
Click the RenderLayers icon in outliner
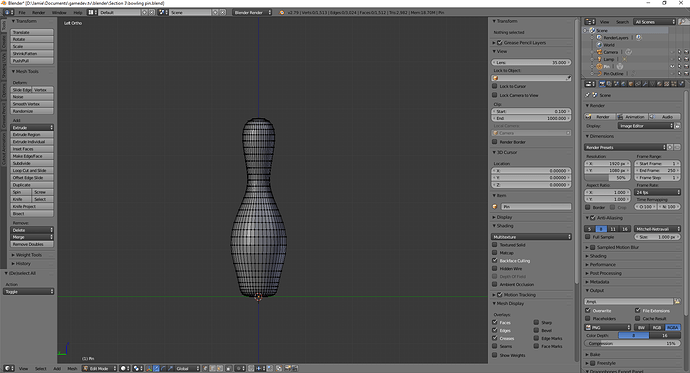click(x=599, y=38)
